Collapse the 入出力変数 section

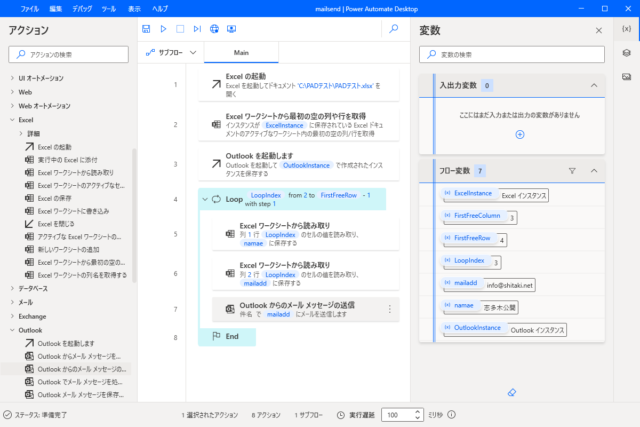[x=594, y=85]
